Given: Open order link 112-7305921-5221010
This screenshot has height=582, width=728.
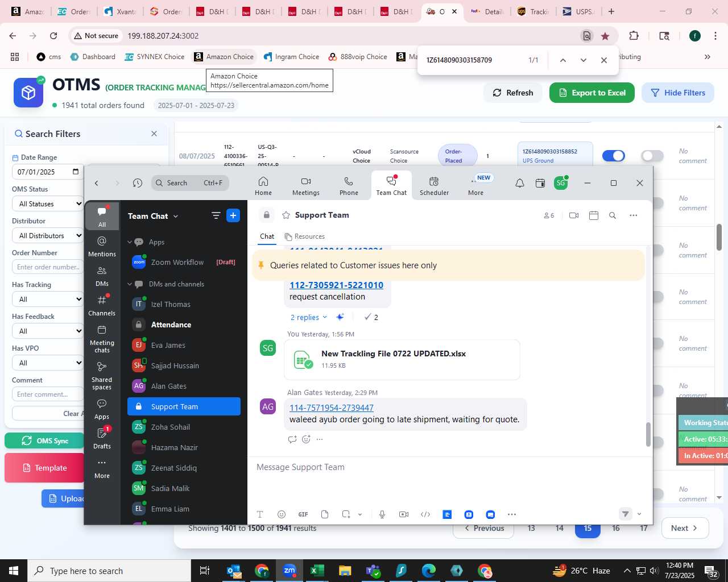Looking at the screenshot, I should tap(336, 285).
